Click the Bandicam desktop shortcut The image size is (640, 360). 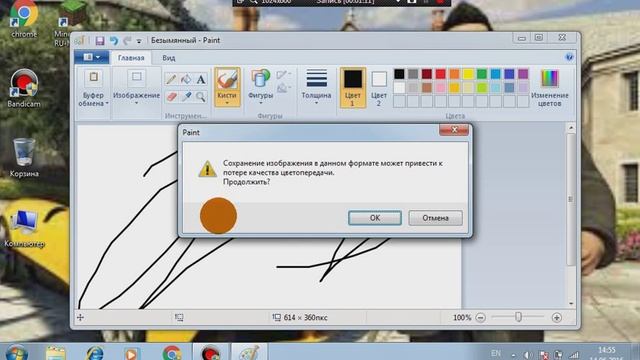coord(24,89)
